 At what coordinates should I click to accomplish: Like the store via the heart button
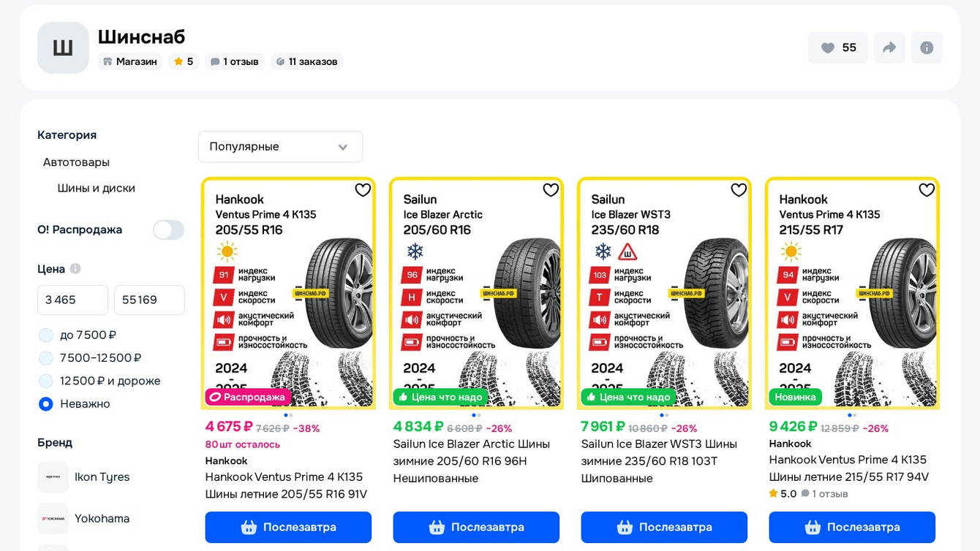(x=837, y=47)
